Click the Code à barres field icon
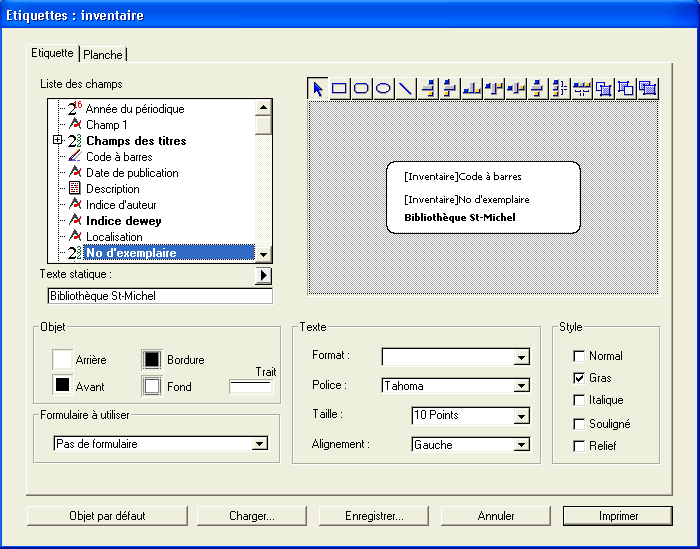Screen dimensions: 700x549 (75, 157)
